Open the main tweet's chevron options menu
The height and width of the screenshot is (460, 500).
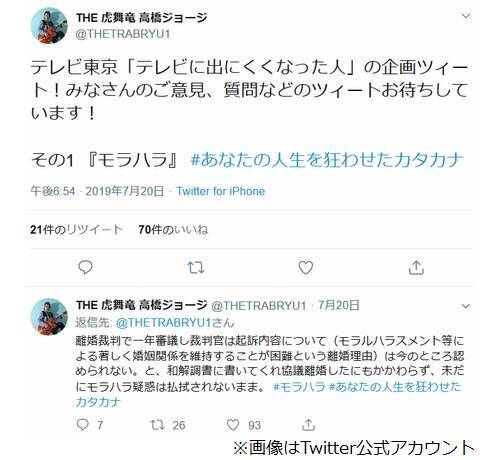click(x=466, y=16)
